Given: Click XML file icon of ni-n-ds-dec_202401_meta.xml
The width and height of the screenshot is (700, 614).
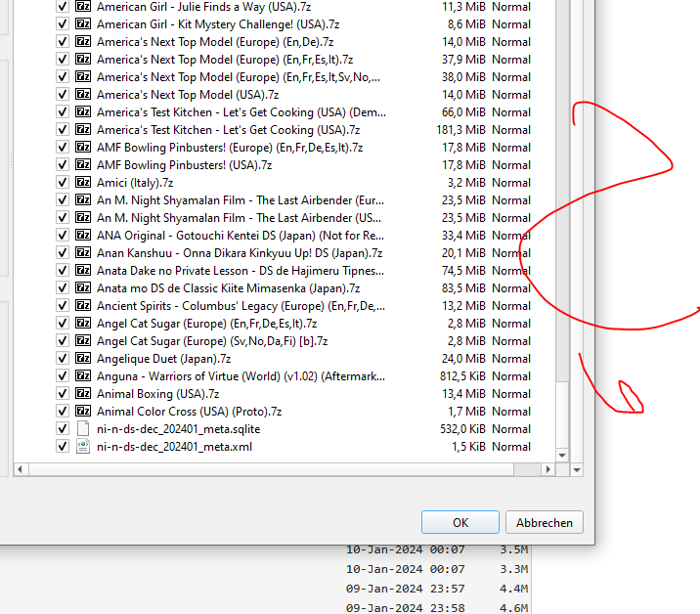Looking at the screenshot, I should click(x=83, y=446).
